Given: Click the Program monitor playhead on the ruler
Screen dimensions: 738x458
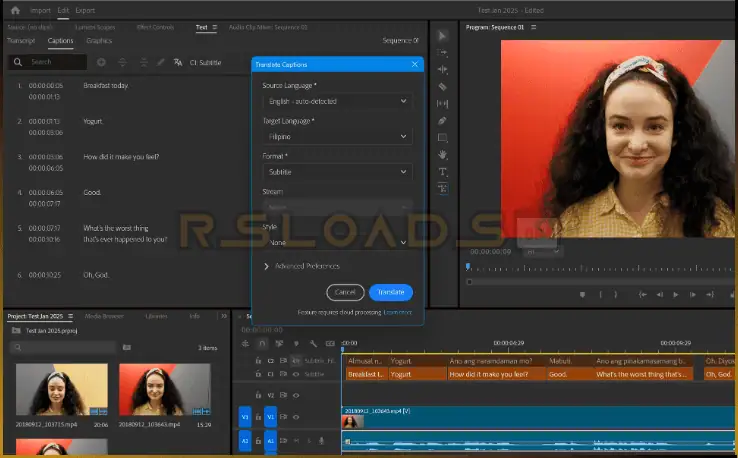Looking at the screenshot, I should (468, 267).
